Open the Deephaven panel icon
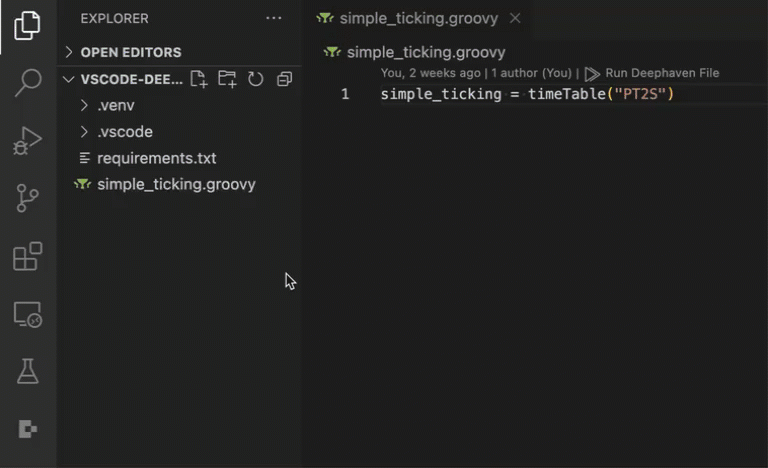This screenshot has width=768, height=468. [x=28, y=429]
